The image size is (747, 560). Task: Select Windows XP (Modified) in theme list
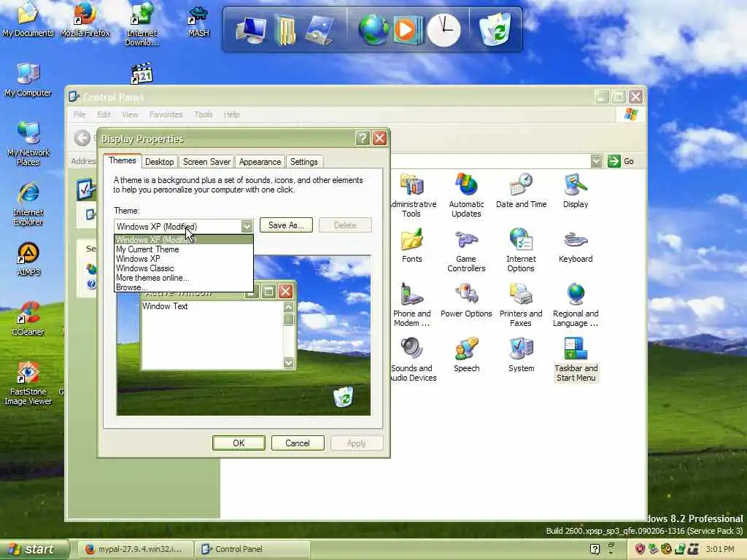[x=184, y=239]
